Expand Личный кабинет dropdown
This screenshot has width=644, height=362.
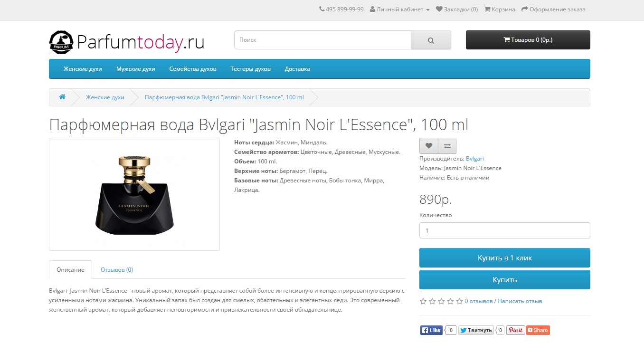tap(400, 10)
